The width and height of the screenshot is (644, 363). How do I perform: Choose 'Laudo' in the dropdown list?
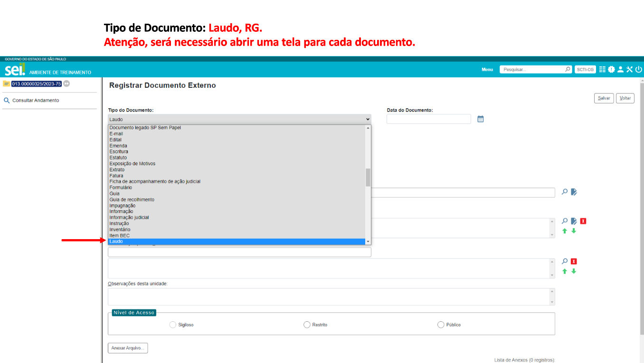(x=237, y=242)
